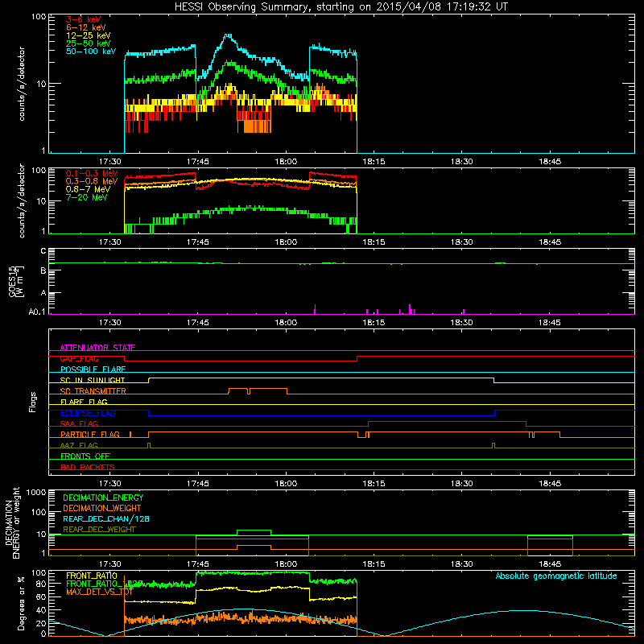This screenshot has height=644, width=644.
Task: Select the DECIMATION_ENERGY legend label
Action: pyautogui.click(x=103, y=497)
